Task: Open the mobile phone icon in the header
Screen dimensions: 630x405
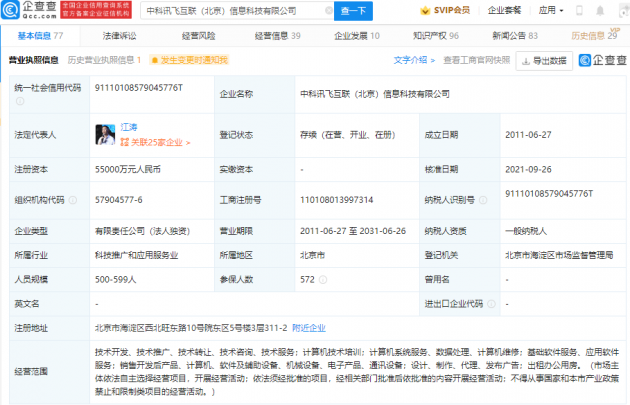Action: coord(579,10)
